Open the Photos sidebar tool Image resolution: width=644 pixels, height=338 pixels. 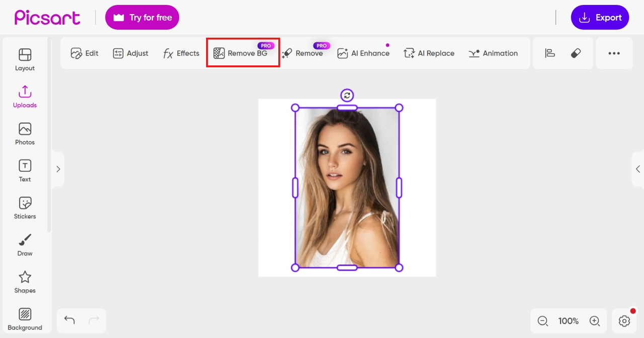click(25, 133)
